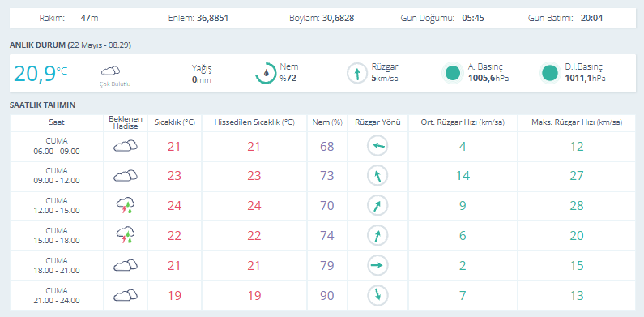Click the Maks. Rüzgar Hızı header
Image resolution: width=644 pixels, height=317 pixels.
coord(577,122)
